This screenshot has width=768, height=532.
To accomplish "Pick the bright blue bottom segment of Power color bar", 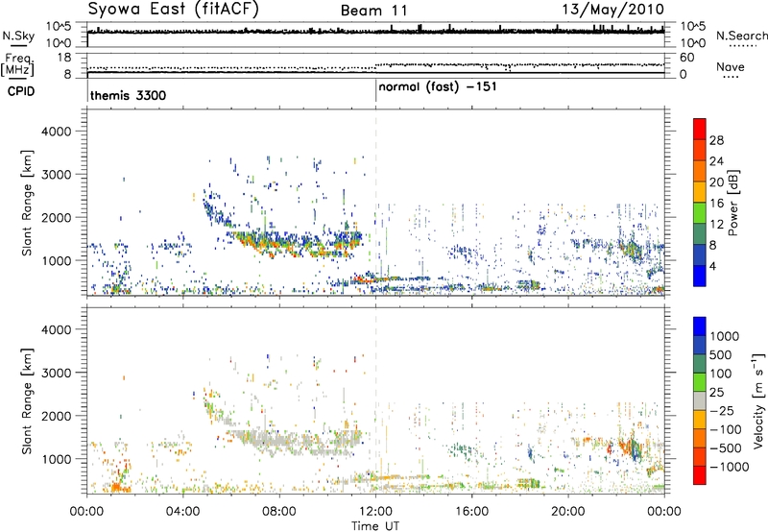I will [x=700, y=276].
